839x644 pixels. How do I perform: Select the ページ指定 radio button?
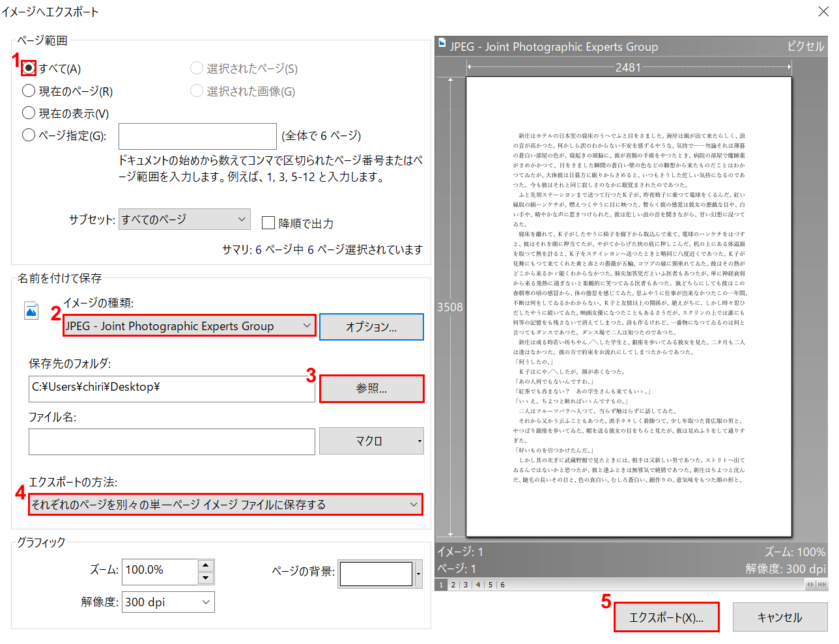pyautogui.click(x=29, y=135)
